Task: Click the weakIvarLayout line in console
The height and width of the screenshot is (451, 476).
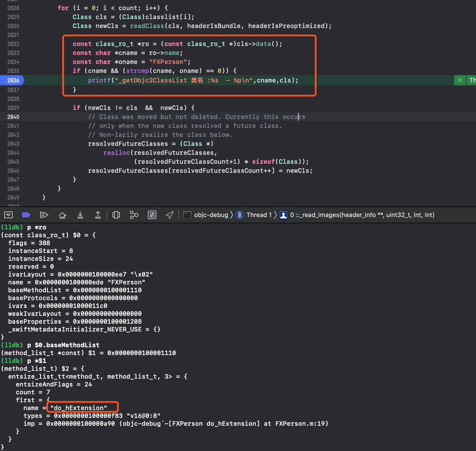Action: click(75, 314)
